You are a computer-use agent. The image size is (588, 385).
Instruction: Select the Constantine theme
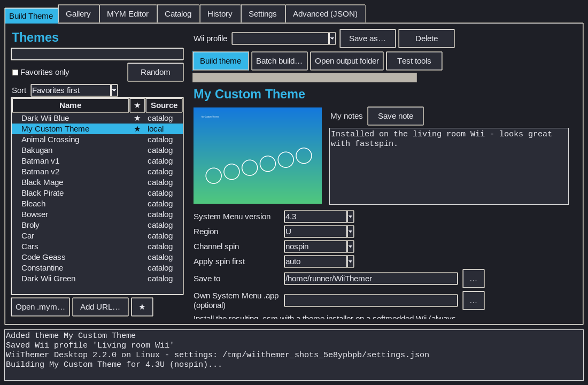tap(97, 268)
